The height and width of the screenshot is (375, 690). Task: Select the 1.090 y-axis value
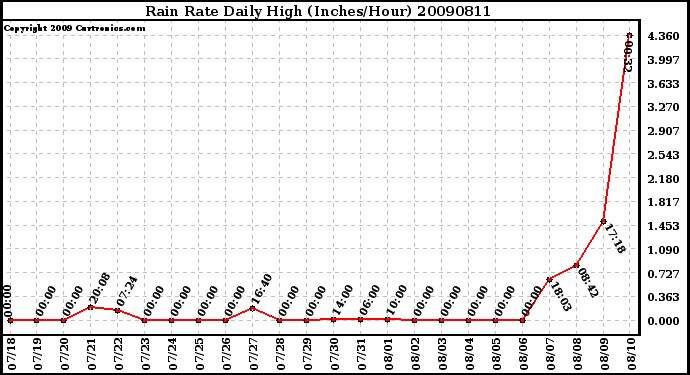click(663, 250)
